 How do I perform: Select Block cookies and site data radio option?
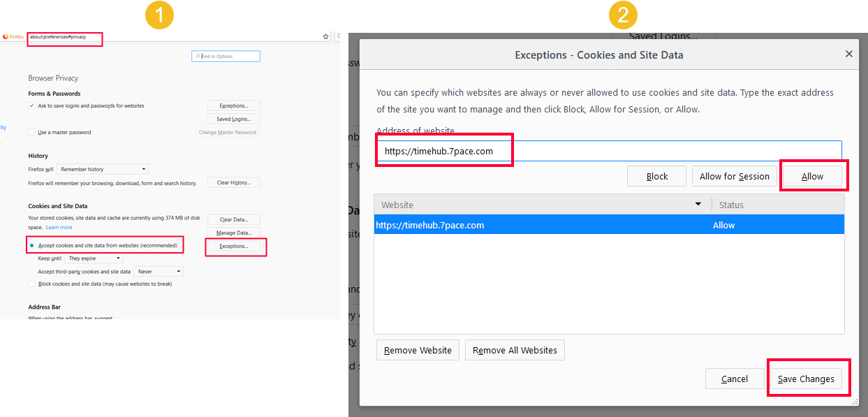pos(31,284)
